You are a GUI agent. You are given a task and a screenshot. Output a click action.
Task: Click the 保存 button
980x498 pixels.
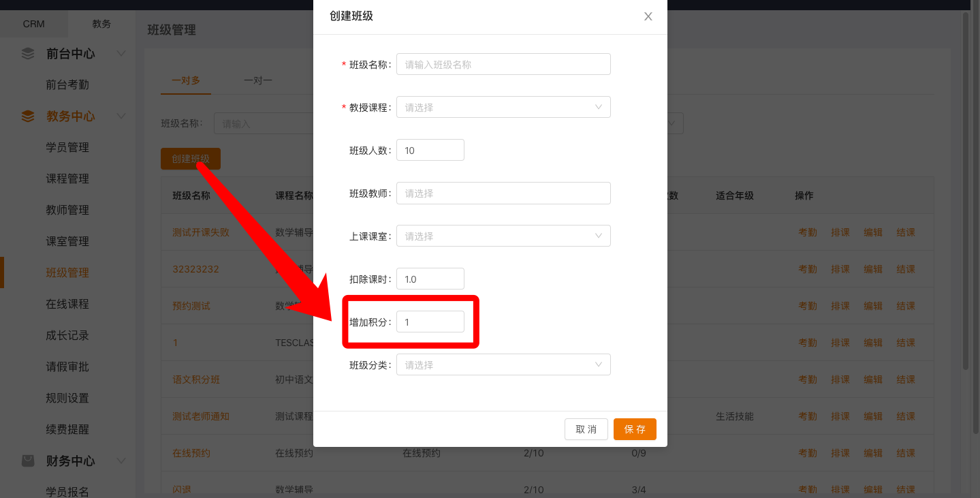coord(634,429)
